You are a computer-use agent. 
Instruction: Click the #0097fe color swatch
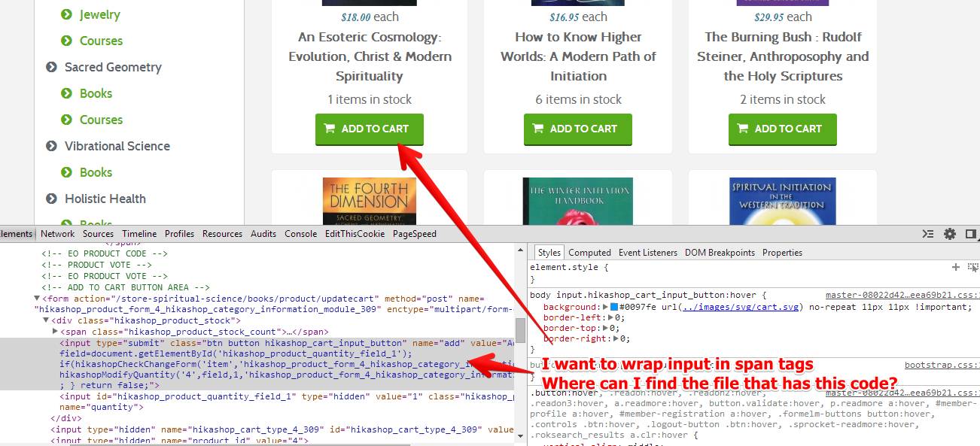click(x=613, y=307)
